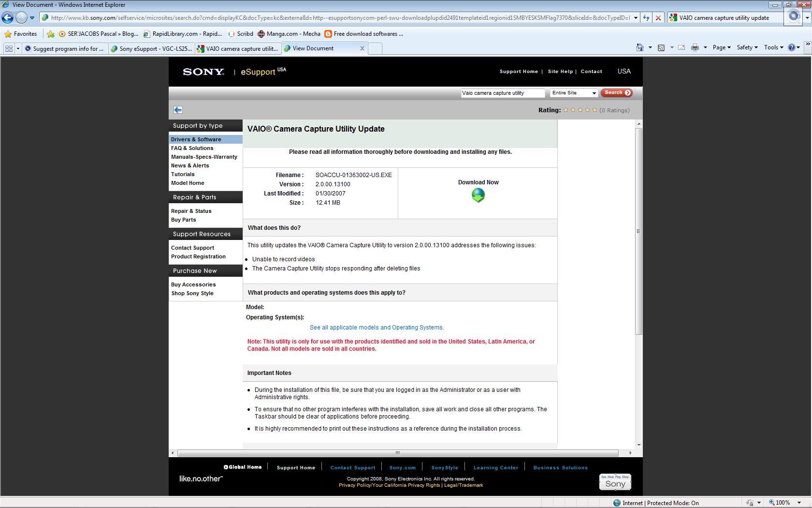
Task: Open the Safety menu
Action: [747, 47]
